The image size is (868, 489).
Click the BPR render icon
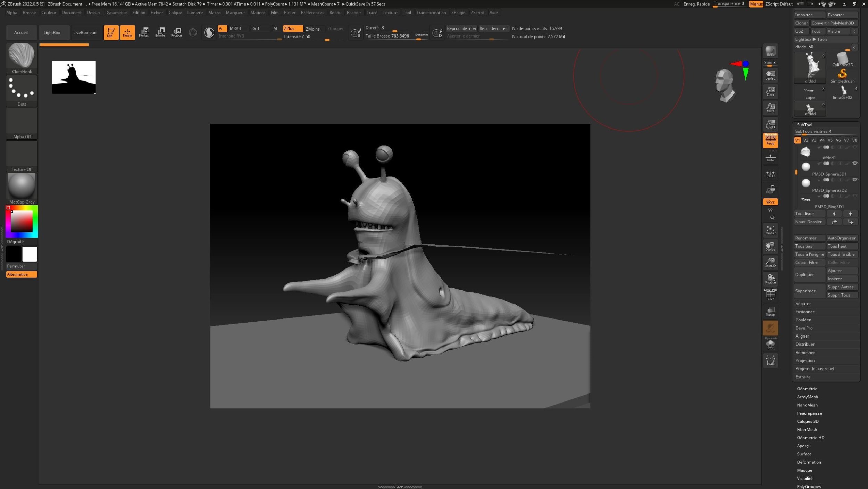(770, 51)
